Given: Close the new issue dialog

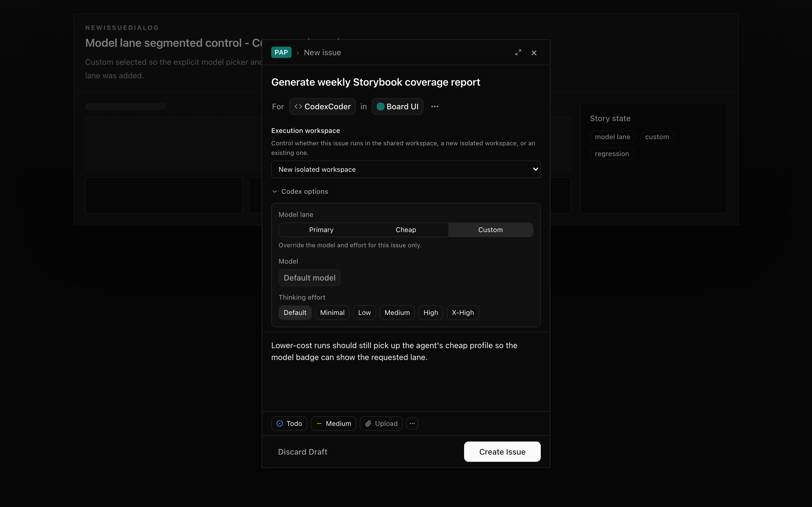Looking at the screenshot, I should pyautogui.click(x=534, y=53).
